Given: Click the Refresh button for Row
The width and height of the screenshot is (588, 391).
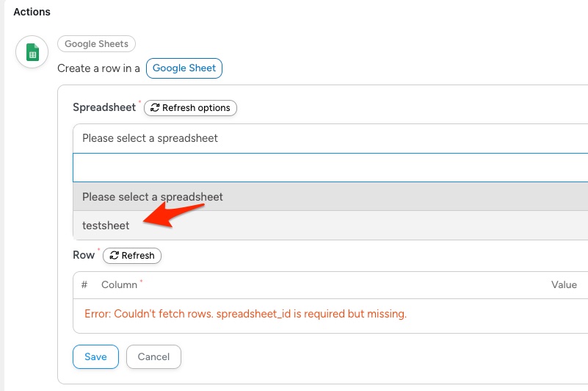Looking at the screenshot, I should click(x=132, y=256).
